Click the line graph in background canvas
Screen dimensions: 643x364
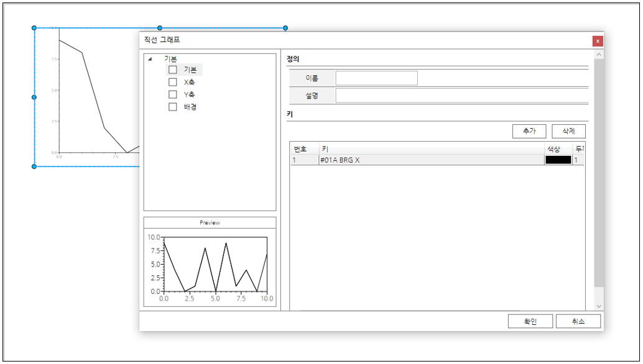[87, 97]
